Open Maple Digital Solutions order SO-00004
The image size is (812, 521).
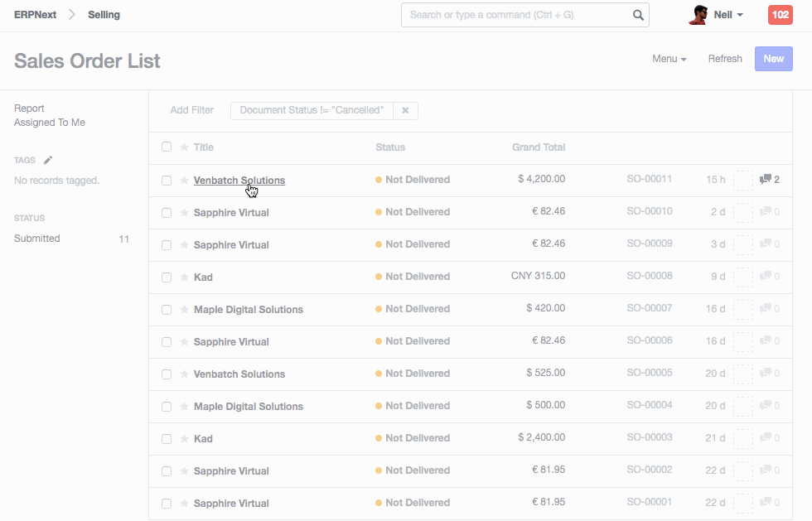(249, 407)
